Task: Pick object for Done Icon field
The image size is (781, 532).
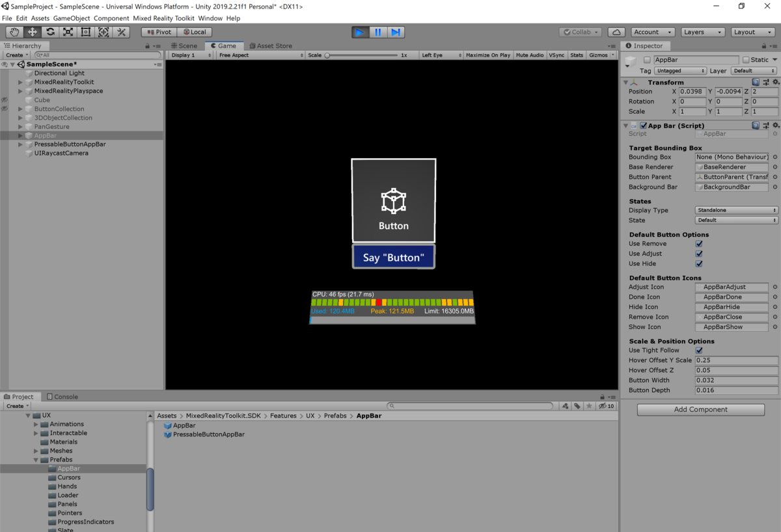Action: (x=774, y=297)
